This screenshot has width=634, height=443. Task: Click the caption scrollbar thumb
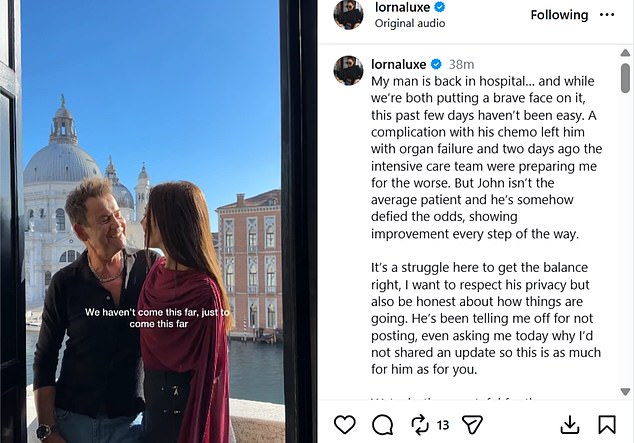(x=625, y=76)
